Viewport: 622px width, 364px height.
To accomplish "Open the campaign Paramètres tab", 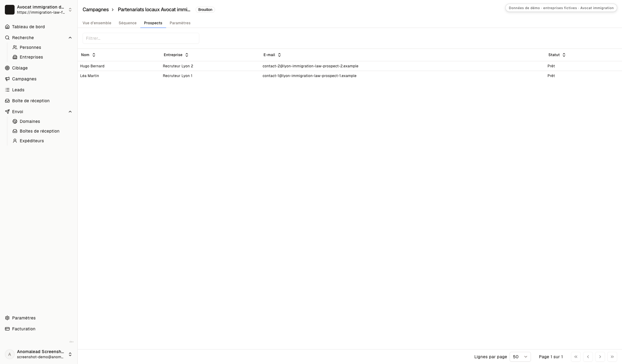I will pos(180,23).
